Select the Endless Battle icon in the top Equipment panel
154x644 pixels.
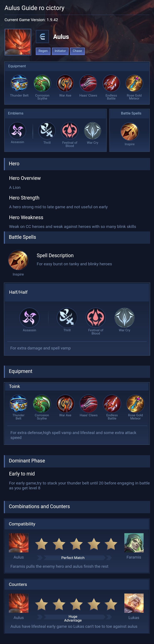click(x=111, y=83)
